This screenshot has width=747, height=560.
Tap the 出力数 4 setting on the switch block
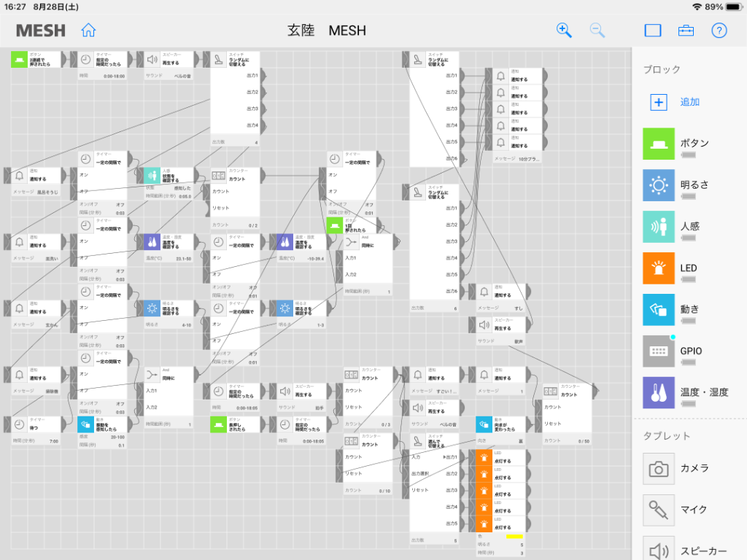[x=235, y=142]
